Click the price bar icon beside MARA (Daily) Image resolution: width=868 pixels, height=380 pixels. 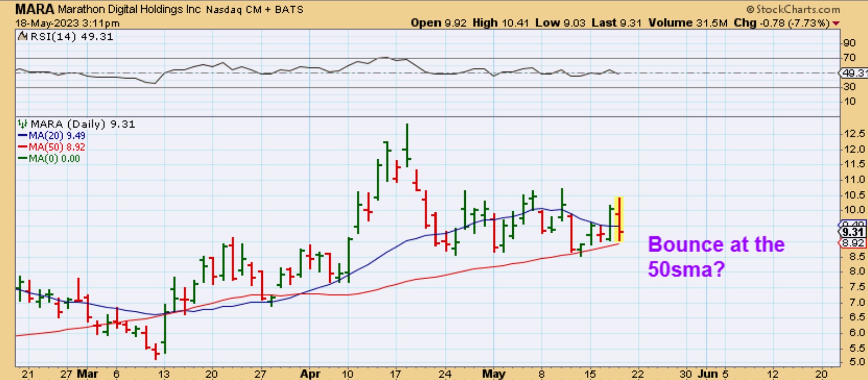click(x=22, y=124)
